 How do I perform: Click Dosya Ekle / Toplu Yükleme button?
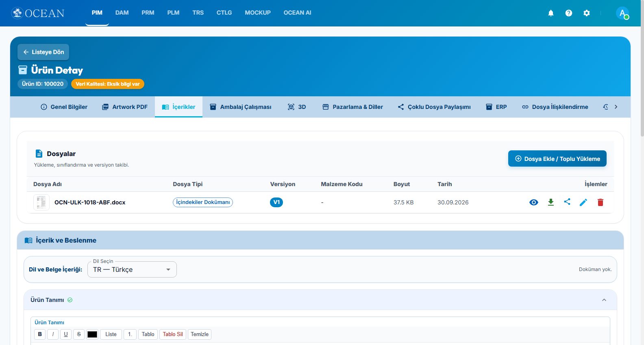(x=557, y=159)
